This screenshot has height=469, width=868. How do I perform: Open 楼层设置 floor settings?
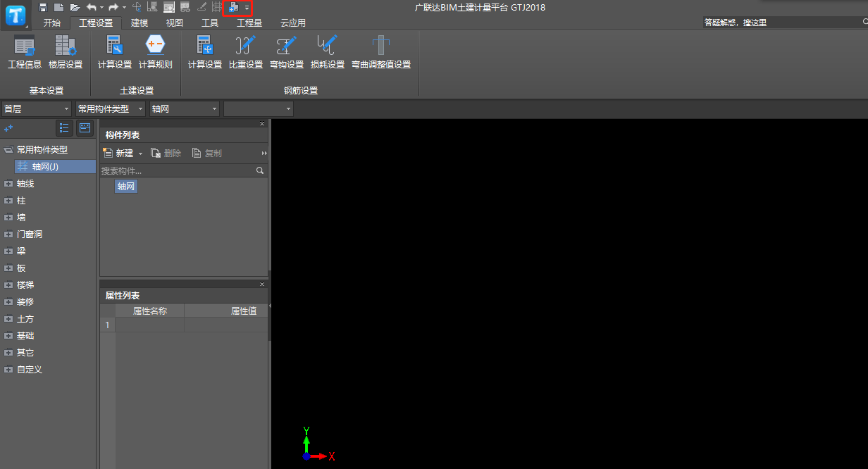click(x=66, y=52)
